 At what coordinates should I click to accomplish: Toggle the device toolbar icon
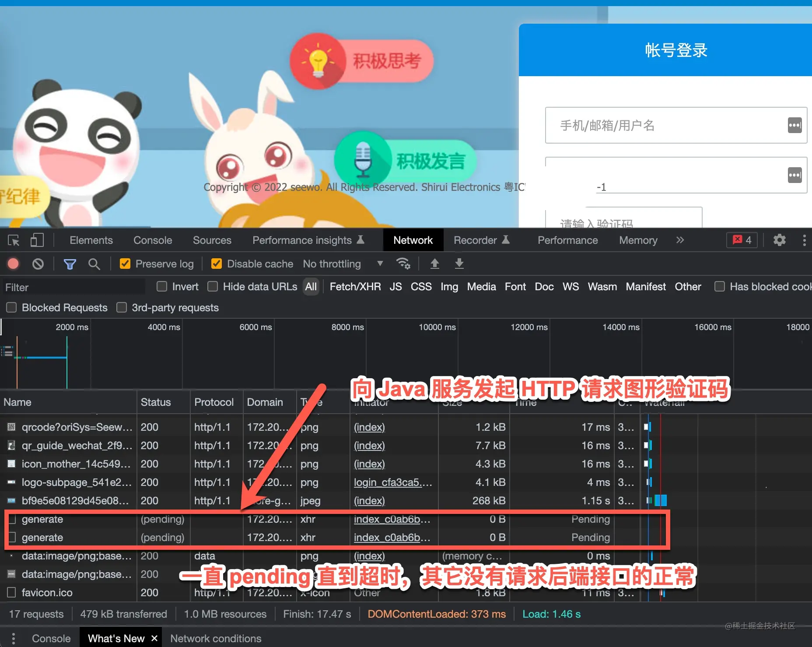click(37, 240)
